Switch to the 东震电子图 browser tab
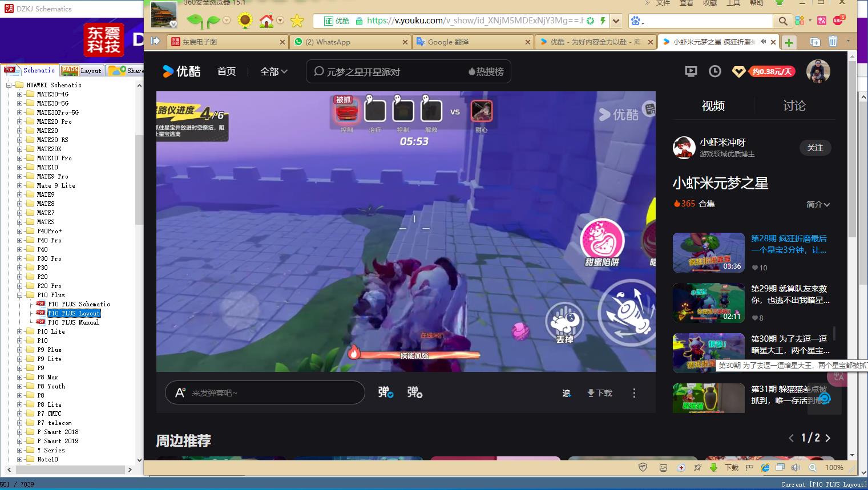The image size is (868, 490). 227,42
